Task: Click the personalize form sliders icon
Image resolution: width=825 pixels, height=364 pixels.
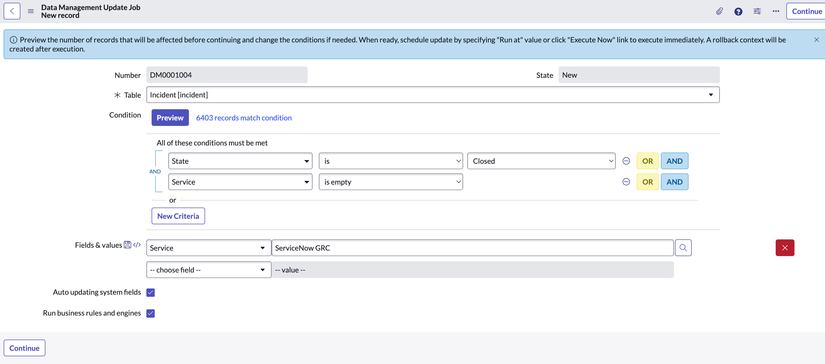Action: [757, 11]
